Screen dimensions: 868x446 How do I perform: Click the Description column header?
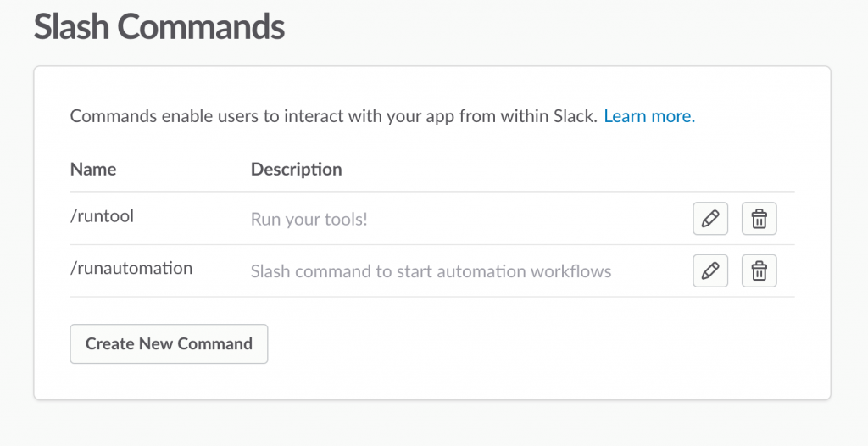point(296,169)
